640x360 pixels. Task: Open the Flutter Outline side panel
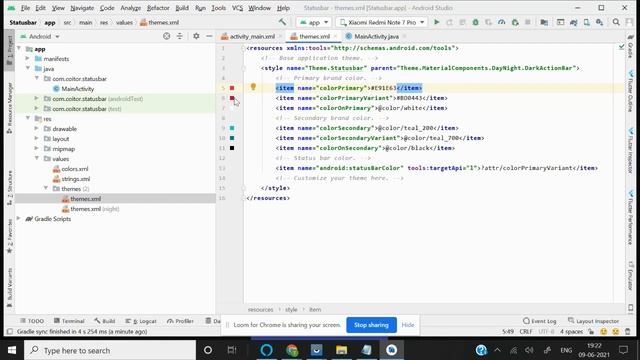631,91
